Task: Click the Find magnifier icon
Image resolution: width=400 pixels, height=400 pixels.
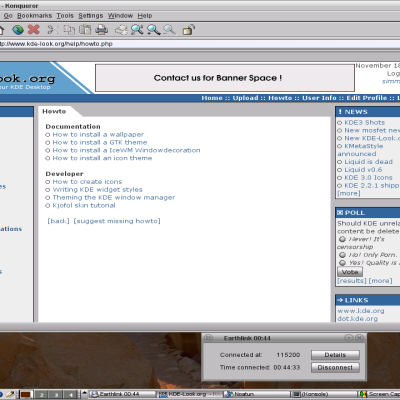Action: 137,30
